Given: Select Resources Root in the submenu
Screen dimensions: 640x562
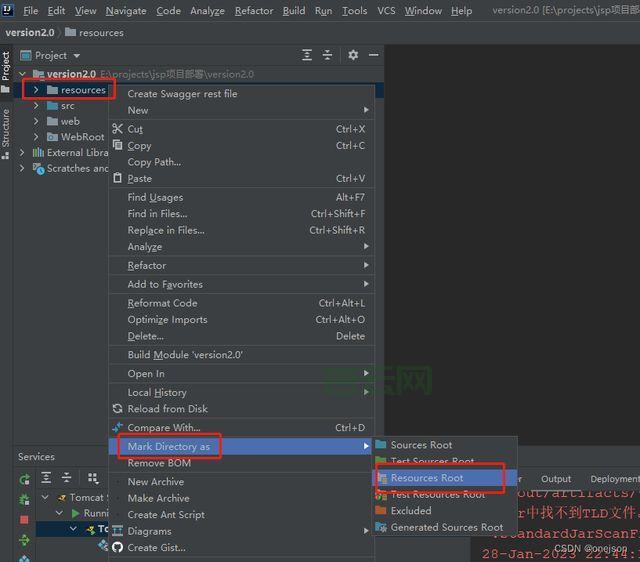Looking at the screenshot, I should click(427, 478).
